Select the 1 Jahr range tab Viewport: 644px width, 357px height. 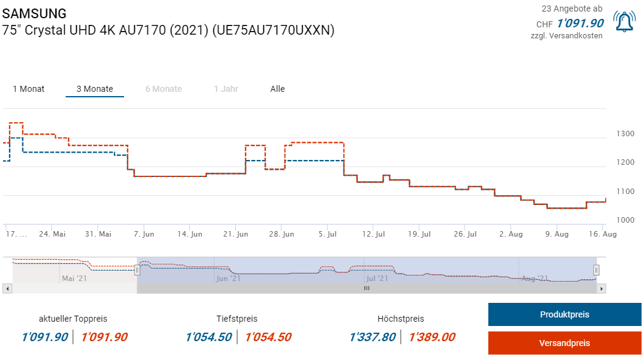(226, 89)
